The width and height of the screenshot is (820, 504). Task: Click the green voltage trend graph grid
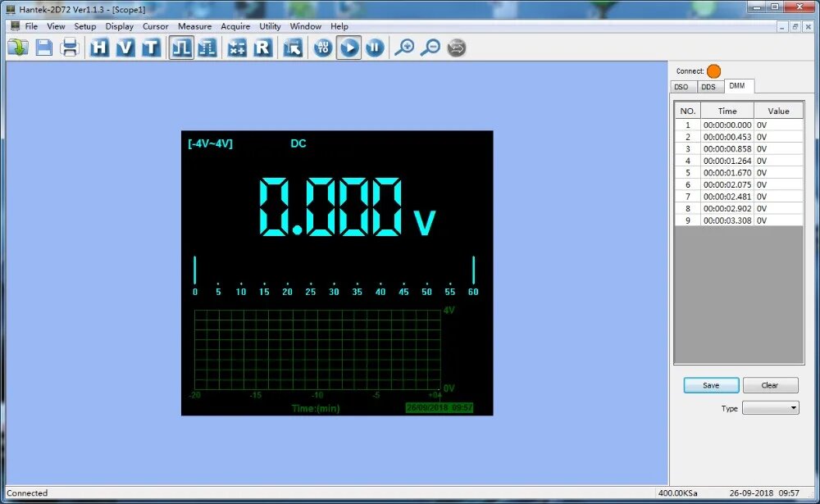click(x=317, y=350)
